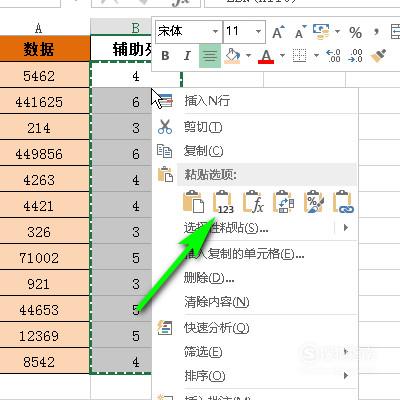Select helper cell beside 5462

click(135, 76)
